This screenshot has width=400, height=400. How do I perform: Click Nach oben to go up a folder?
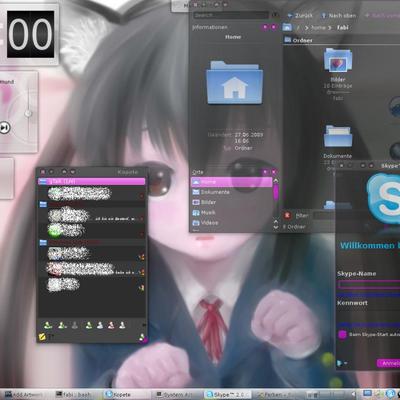point(338,15)
